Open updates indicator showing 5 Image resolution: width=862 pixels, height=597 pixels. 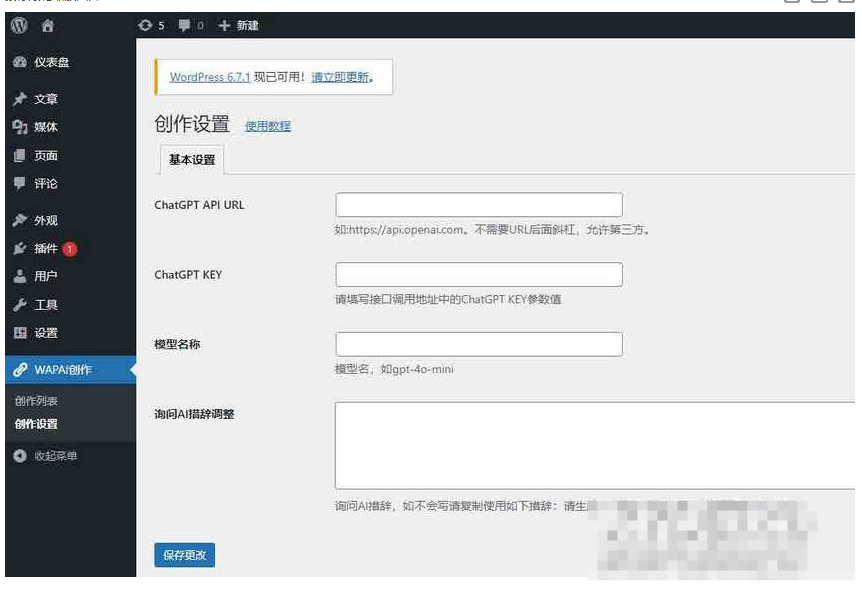pos(151,25)
